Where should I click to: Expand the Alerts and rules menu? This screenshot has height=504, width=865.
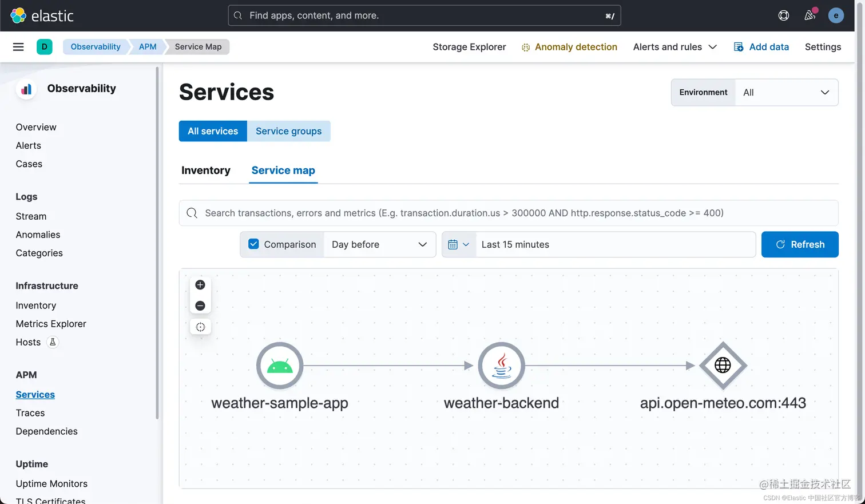[x=675, y=47]
